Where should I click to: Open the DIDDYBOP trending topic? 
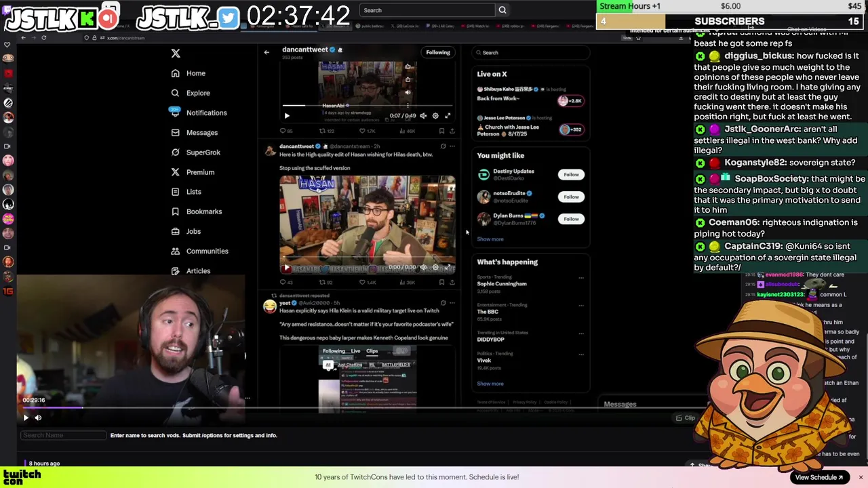[490, 340]
